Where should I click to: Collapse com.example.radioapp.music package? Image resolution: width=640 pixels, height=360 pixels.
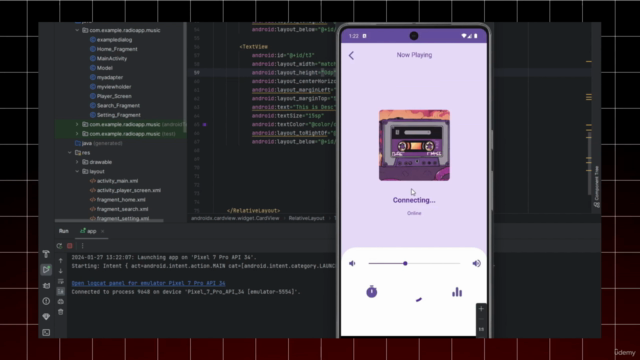(77, 30)
